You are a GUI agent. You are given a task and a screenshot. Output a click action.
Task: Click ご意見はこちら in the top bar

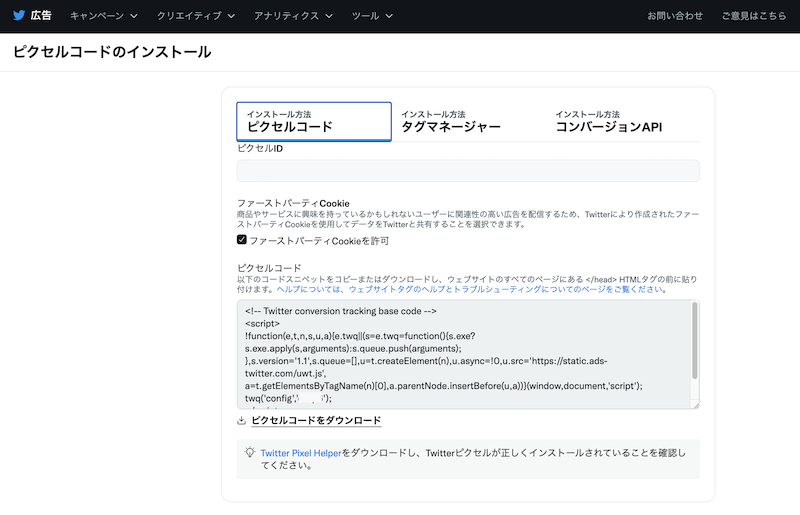(x=754, y=16)
